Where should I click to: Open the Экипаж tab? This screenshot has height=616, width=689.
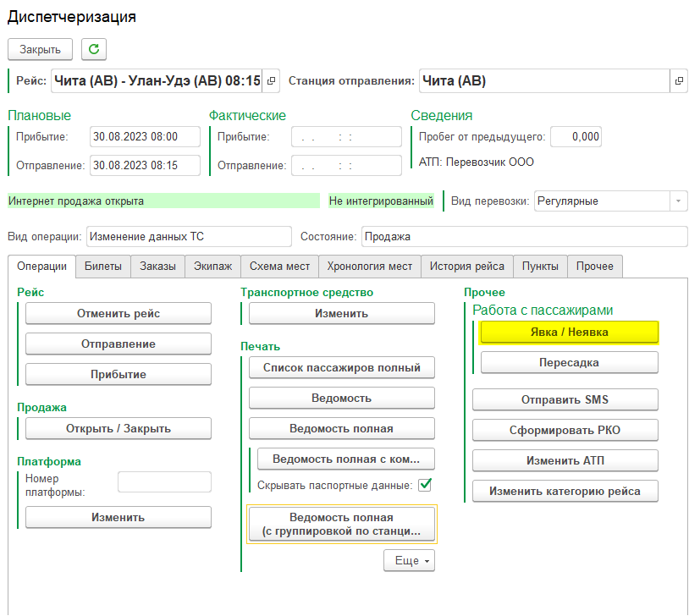(212, 266)
